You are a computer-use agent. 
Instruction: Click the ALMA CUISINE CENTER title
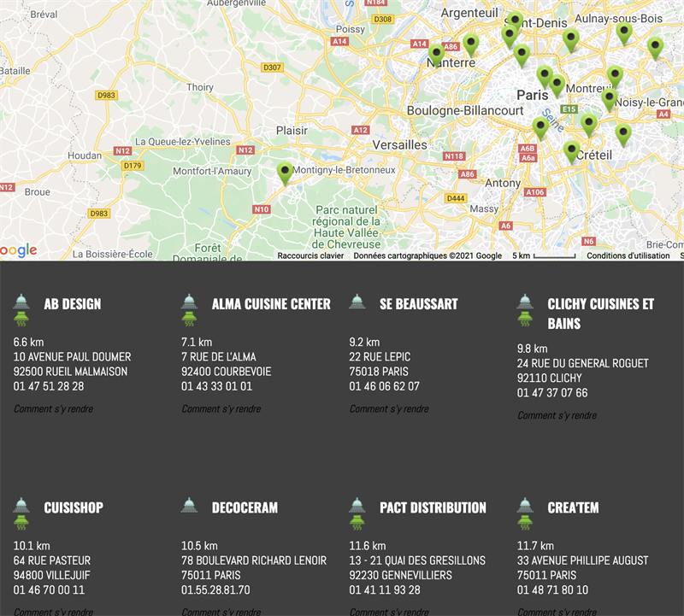(x=271, y=304)
